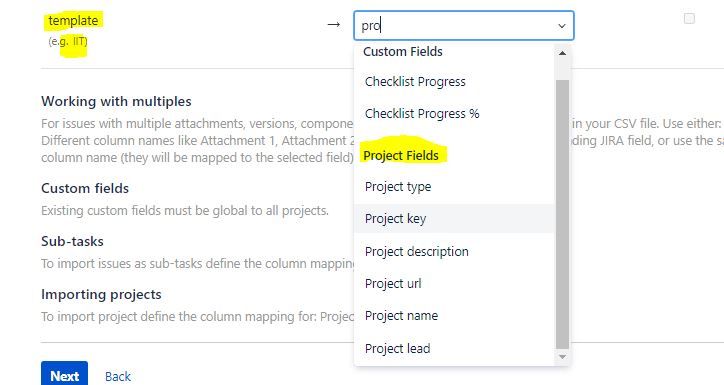Click the 'Custom Fields' group header
This screenshot has width=724, height=385.
coord(403,51)
